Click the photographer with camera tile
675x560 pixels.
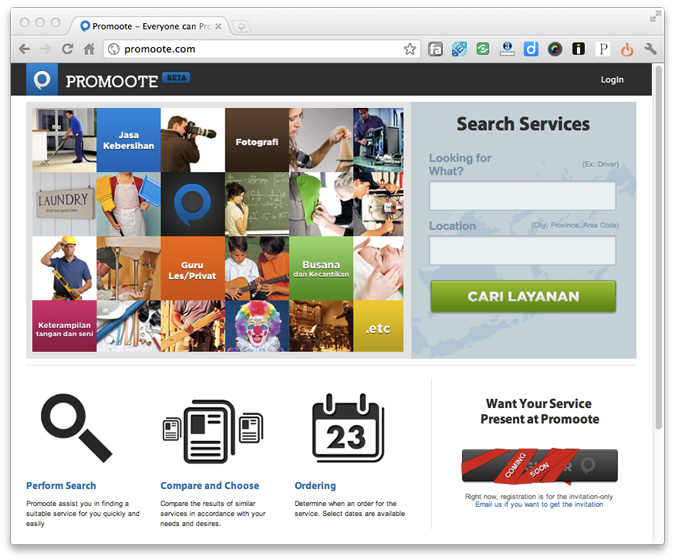click(x=192, y=140)
